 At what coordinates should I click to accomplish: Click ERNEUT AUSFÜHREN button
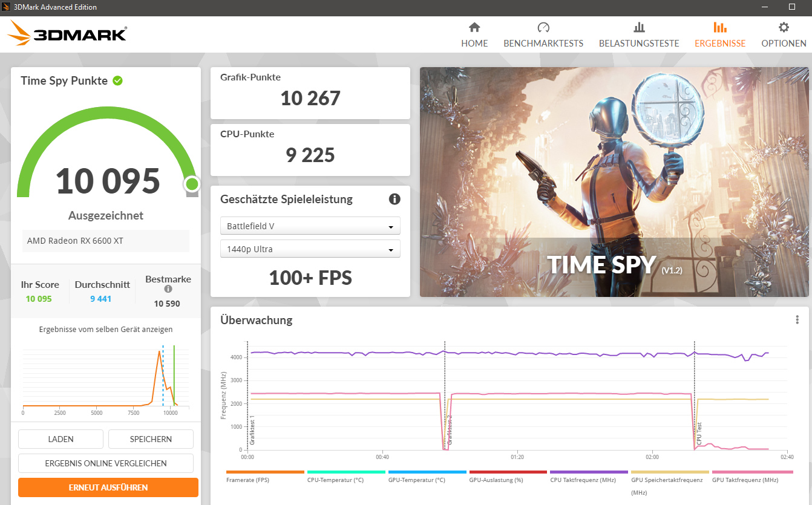pos(108,487)
